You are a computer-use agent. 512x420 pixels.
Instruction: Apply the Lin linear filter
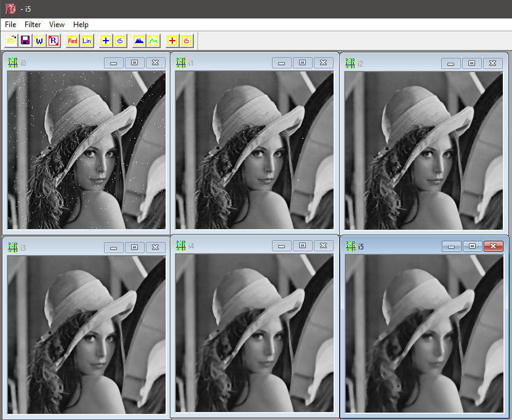(x=87, y=41)
